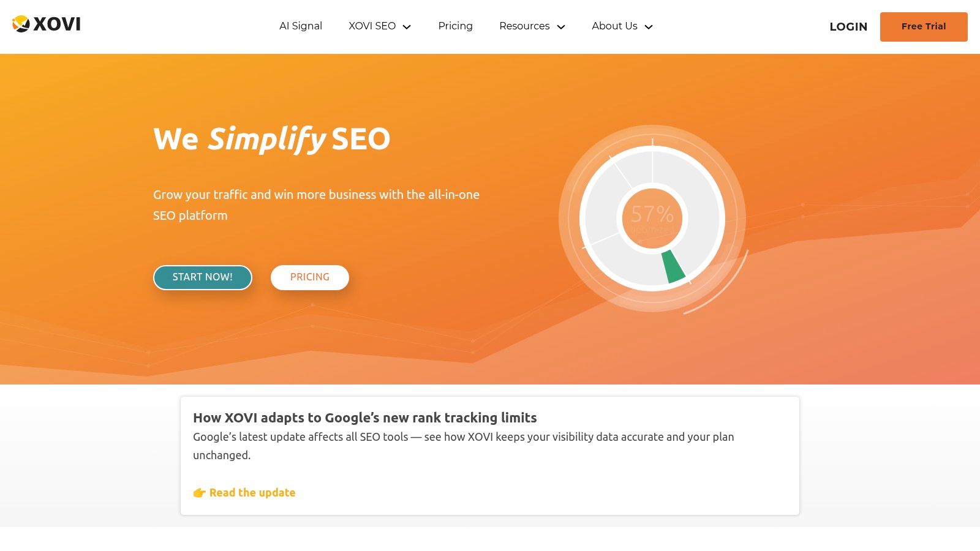The width and height of the screenshot is (980, 551).
Task: Click the We Simplify SEO heading
Action: pyautogui.click(x=271, y=139)
